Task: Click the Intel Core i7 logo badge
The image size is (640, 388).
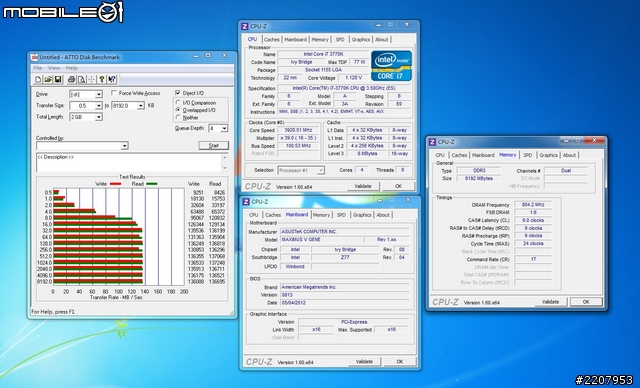Action: coord(391,65)
